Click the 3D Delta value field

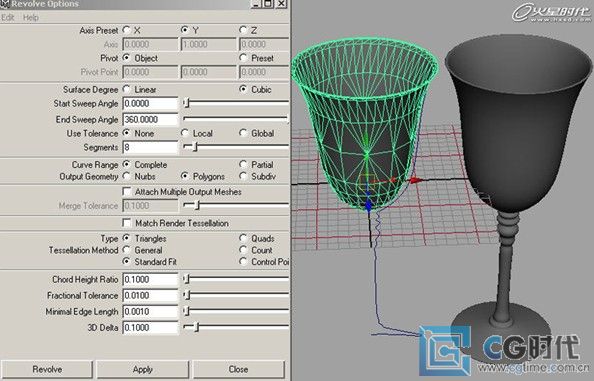click(150, 328)
